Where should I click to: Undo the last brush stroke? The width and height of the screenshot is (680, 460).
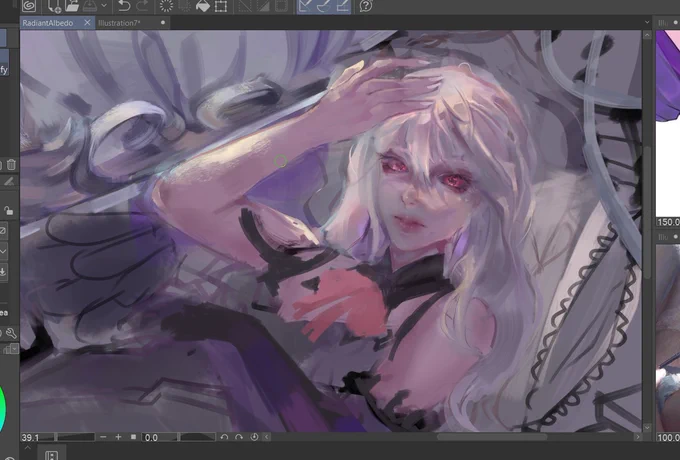(x=124, y=6)
